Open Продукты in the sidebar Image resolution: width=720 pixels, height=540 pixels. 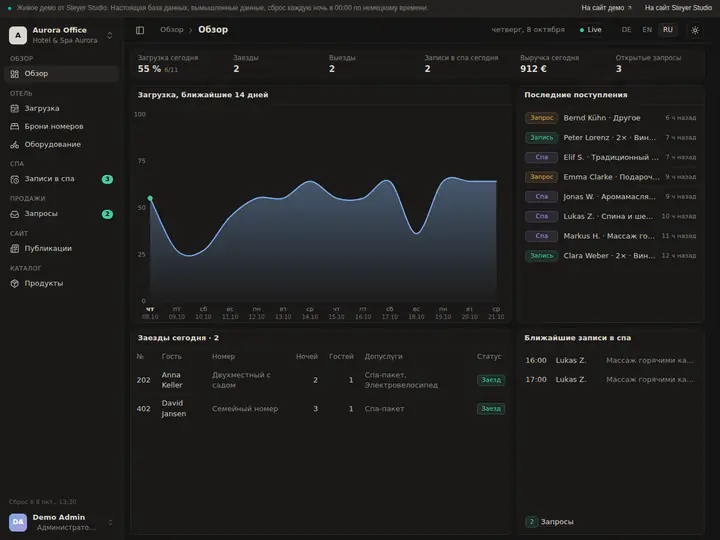tap(62, 283)
